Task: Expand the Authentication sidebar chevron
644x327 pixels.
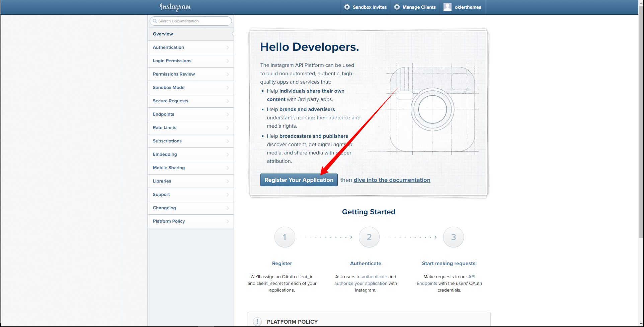Action: click(228, 47)
